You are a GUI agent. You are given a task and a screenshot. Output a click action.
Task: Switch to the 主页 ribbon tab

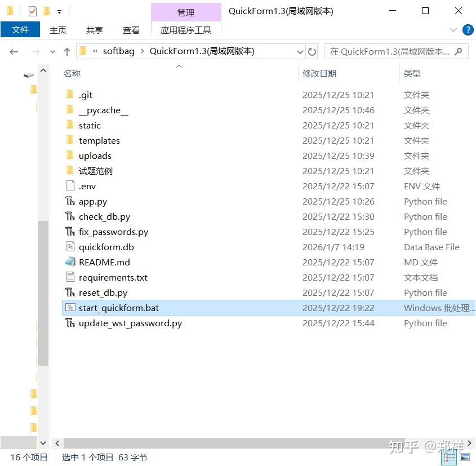(57, 30)
